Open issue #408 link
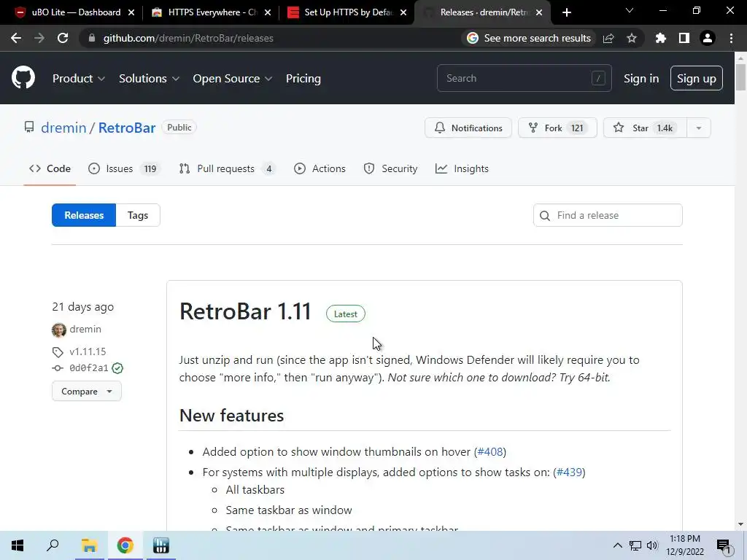The width and height of the screenshot is (747, 560). 490,451
